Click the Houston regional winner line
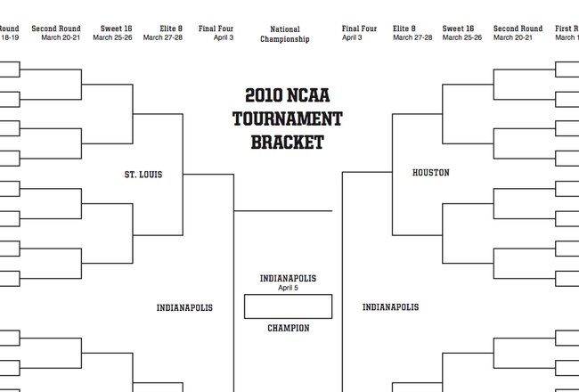 tap(367, 172)
